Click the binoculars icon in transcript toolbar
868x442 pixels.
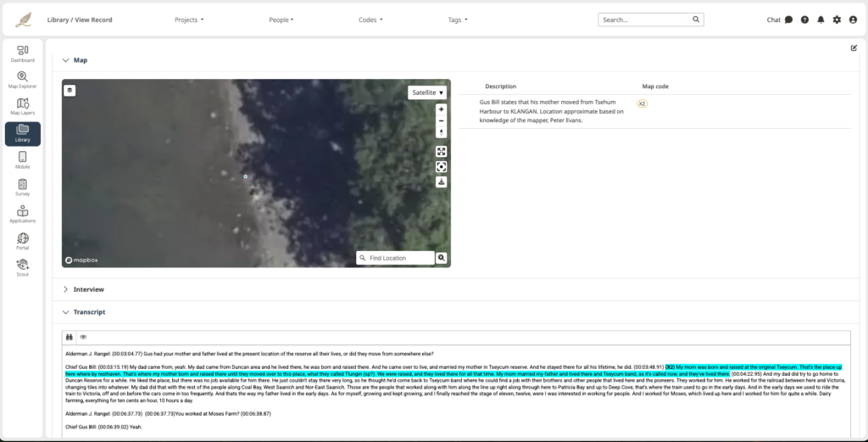tap(70, 337)
